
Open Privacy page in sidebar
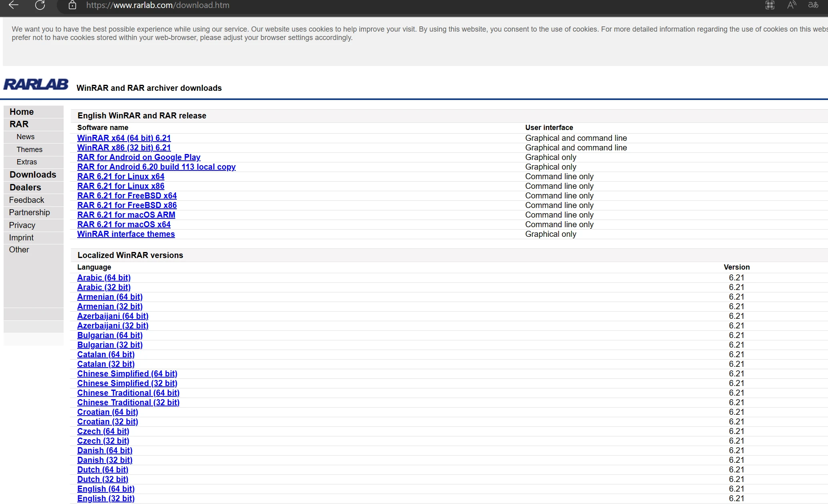click(22, 225)
